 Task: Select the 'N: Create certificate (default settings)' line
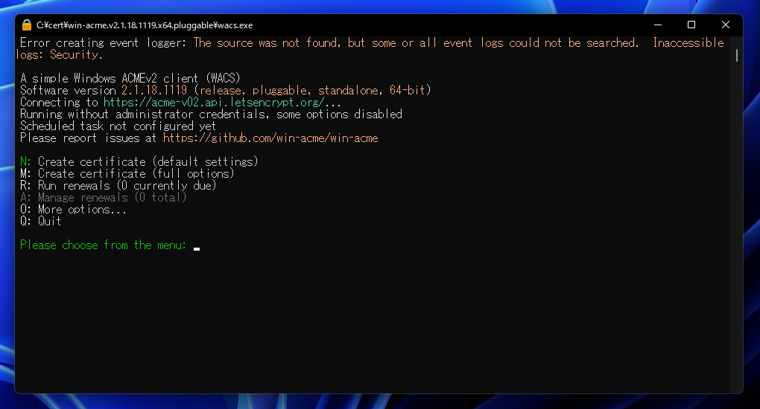click(x=139, y=162)
